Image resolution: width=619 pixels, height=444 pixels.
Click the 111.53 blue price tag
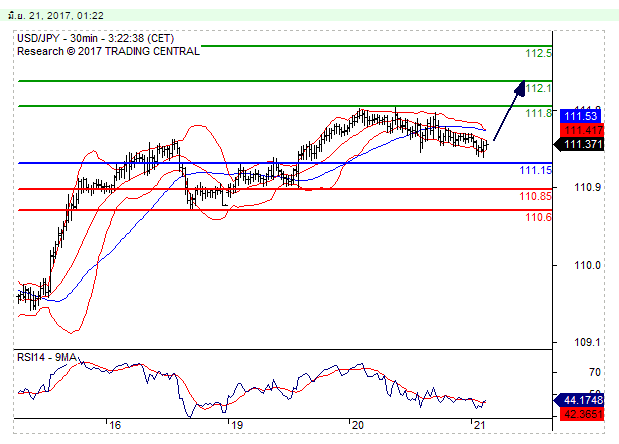pos(581,116)
